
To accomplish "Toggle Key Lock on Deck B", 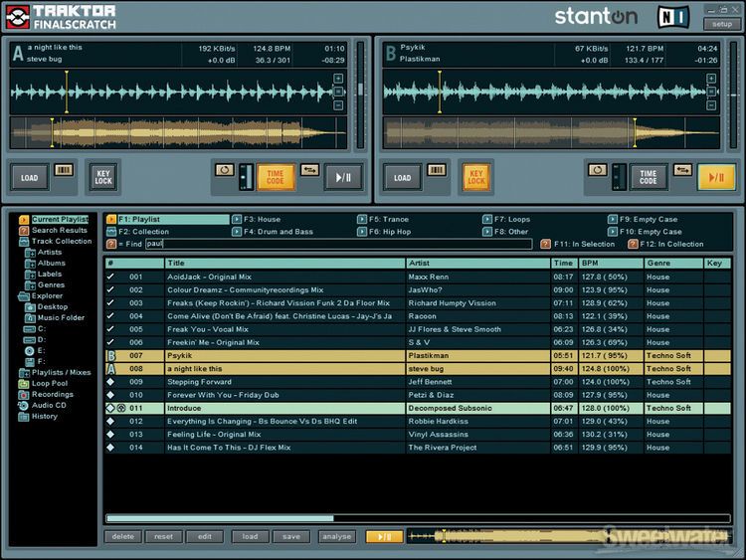I will click(x=475, y=177).
